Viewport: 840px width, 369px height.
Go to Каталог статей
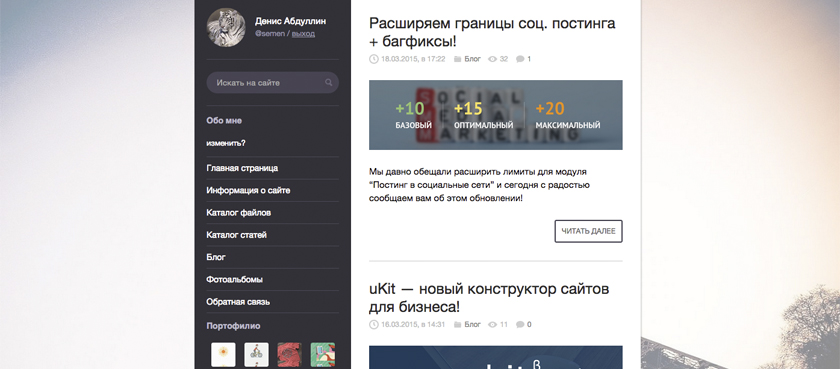(236, 235)
